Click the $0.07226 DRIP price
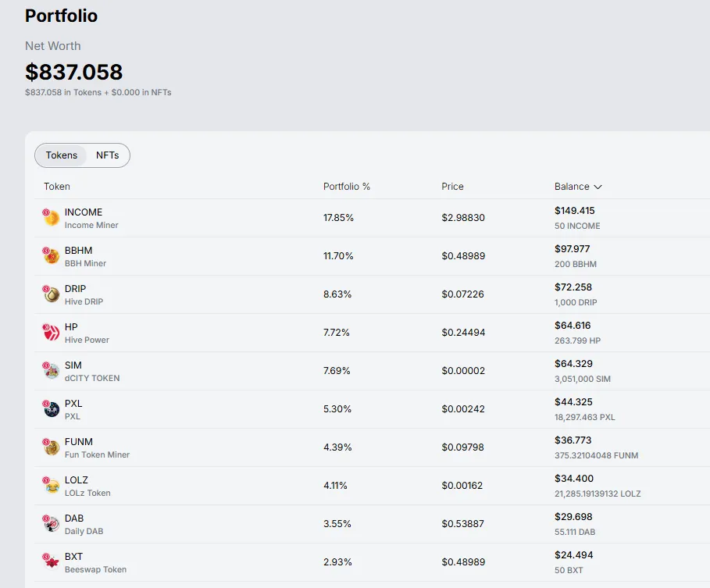Image resolution: width=710 pixels, height=588 pixels. coord(462,294)
